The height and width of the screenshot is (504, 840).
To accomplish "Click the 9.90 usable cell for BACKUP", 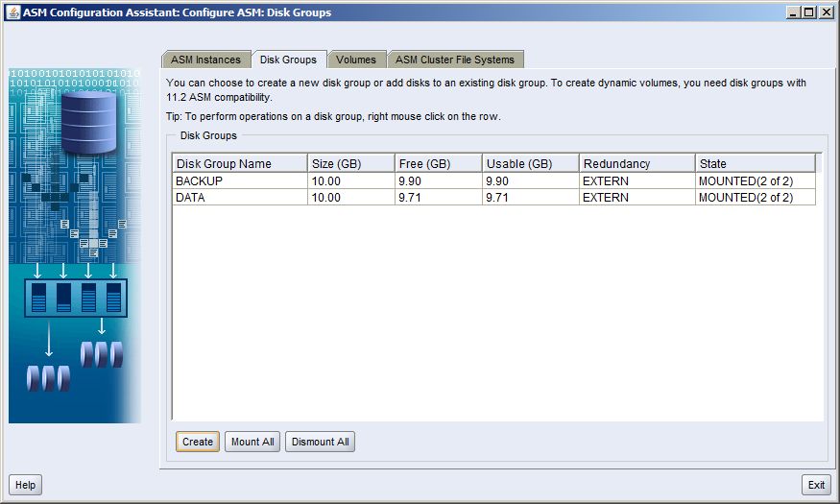I will click(530, 181).
